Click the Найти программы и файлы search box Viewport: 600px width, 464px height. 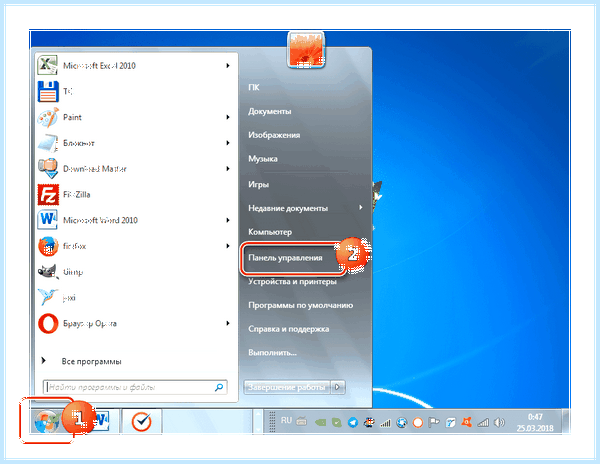(135, 387)
